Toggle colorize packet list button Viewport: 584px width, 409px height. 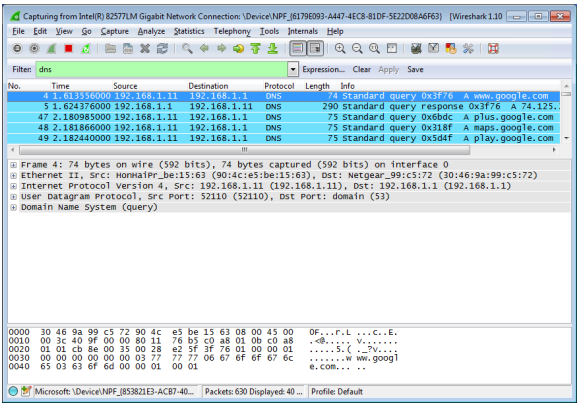click(297, 49)
